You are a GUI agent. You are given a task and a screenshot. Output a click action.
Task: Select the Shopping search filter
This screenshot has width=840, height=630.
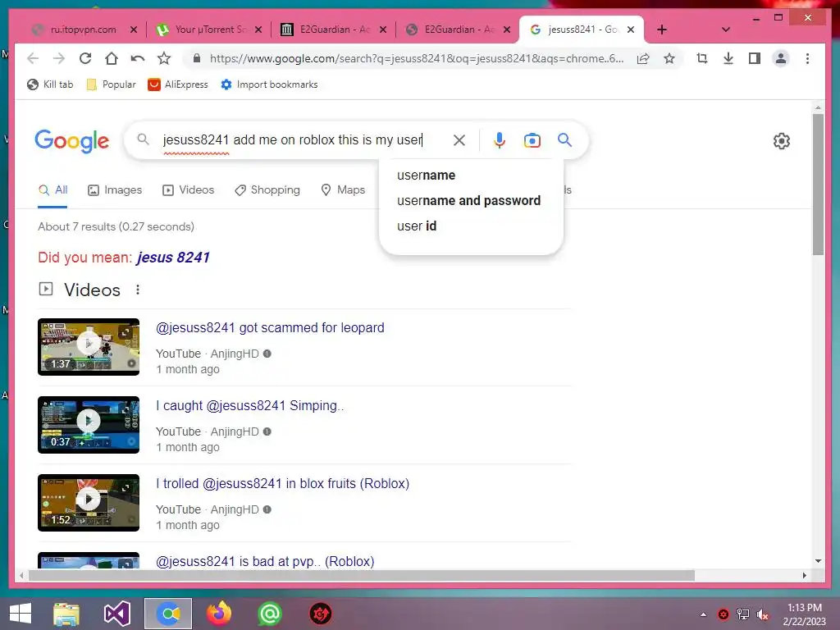point(267,190)
